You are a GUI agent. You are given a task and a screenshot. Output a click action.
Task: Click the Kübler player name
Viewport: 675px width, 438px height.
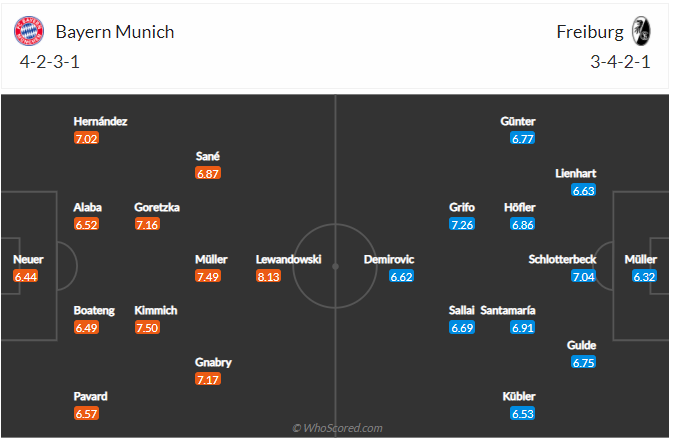coord(519,396)
